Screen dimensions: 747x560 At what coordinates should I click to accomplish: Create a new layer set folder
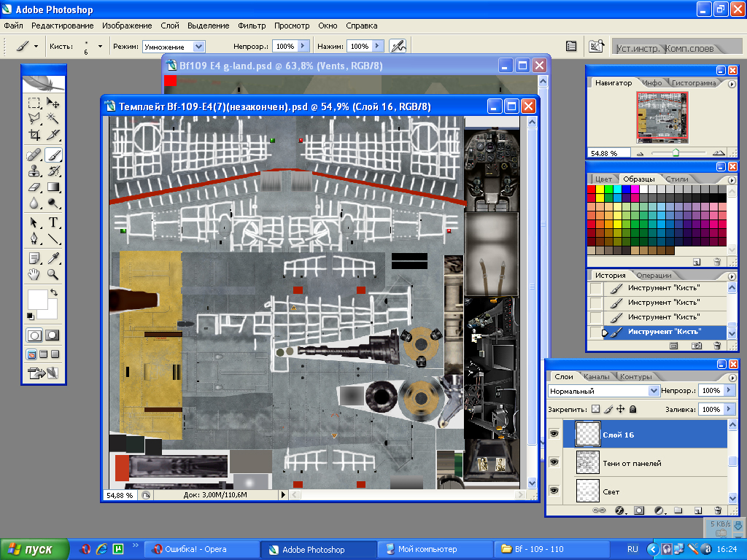tap(678, 510)
